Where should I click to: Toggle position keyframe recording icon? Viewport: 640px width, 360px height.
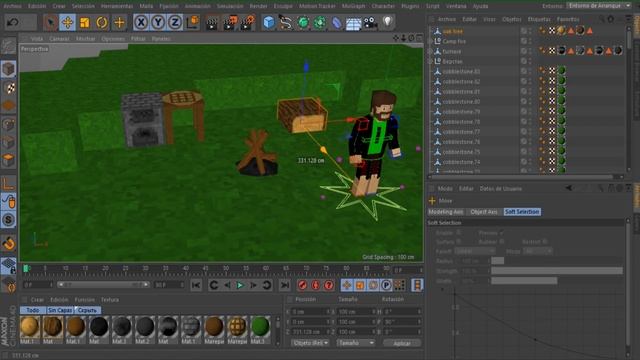click(x=347, y=285)
